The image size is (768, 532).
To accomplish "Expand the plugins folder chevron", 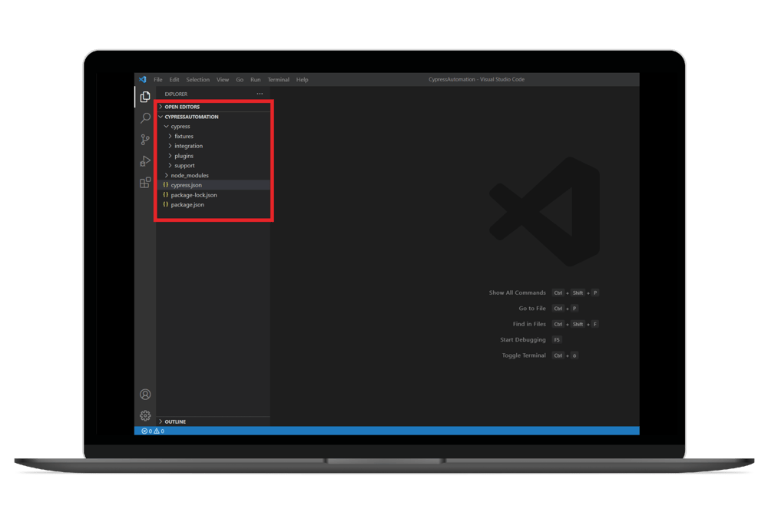I will [x=170, y=156].
